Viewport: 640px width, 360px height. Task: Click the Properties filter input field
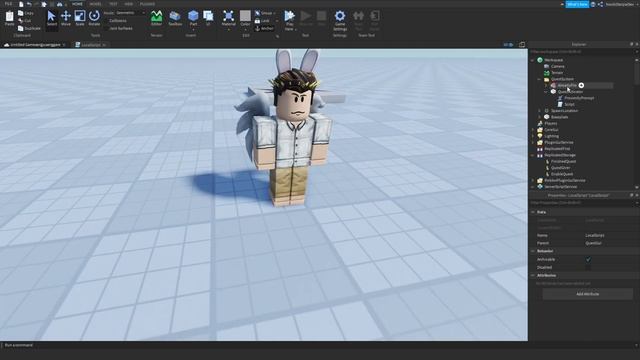(582, 203)
